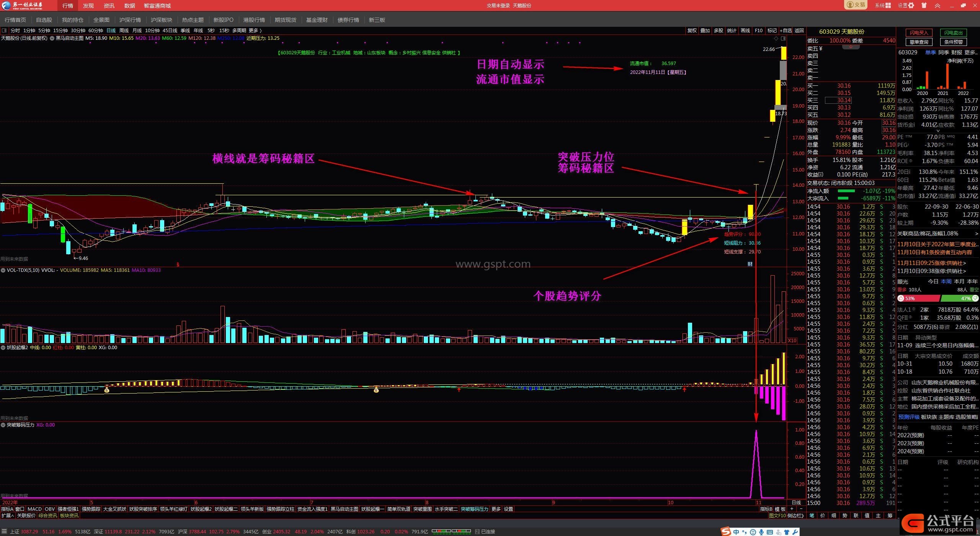Select the 笔 detail tab
980x536 pixels.
[x=812, y=516]
